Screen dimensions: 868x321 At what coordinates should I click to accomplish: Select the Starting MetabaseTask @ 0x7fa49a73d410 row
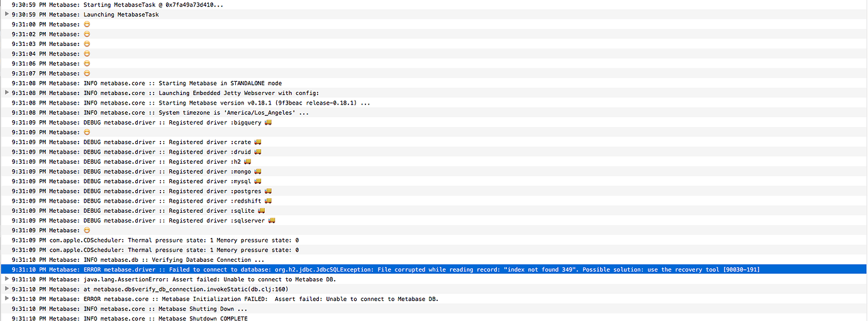click(434, 4)
